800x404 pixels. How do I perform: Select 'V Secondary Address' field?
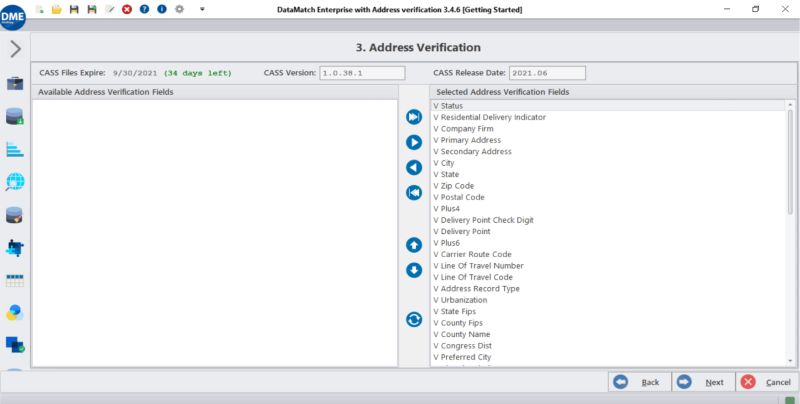click(x=608, y=152)
